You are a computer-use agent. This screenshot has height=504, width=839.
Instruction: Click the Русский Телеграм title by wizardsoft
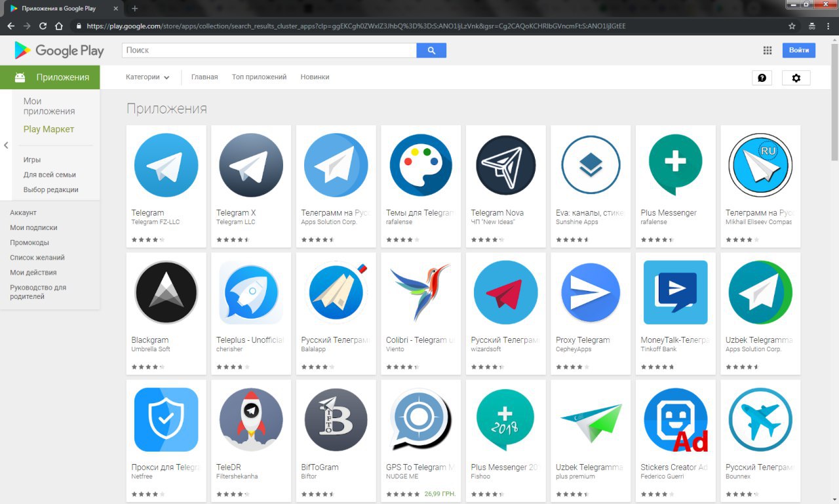tap(505, 340)
